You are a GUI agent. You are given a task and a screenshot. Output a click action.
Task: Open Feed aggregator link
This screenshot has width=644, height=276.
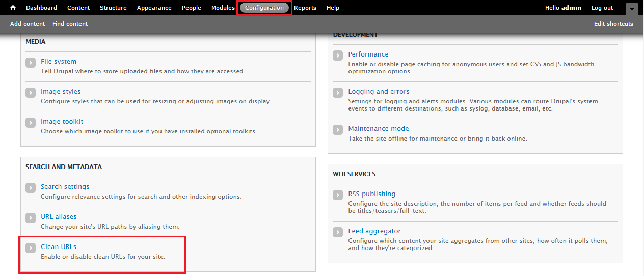(374, 231)
